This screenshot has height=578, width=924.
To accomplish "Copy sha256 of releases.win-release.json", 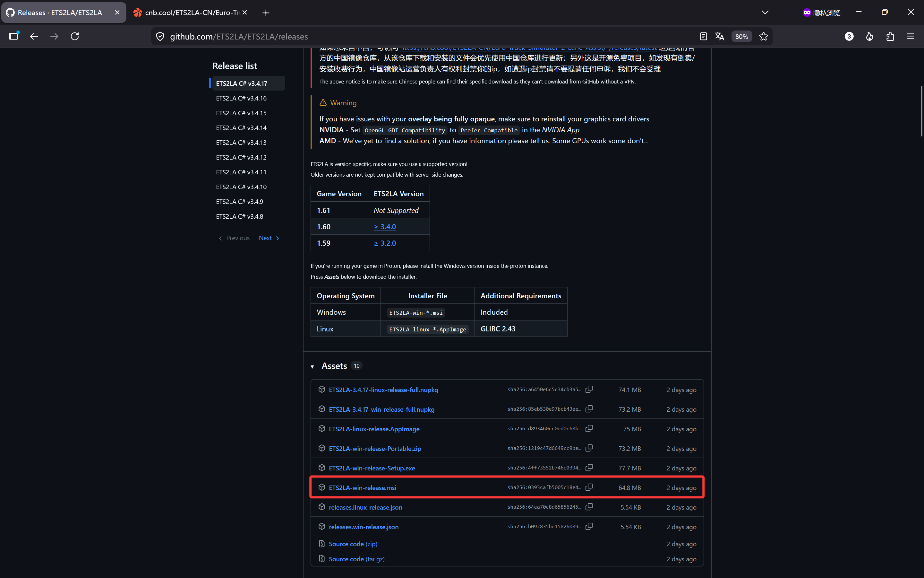I will point(589,526).
